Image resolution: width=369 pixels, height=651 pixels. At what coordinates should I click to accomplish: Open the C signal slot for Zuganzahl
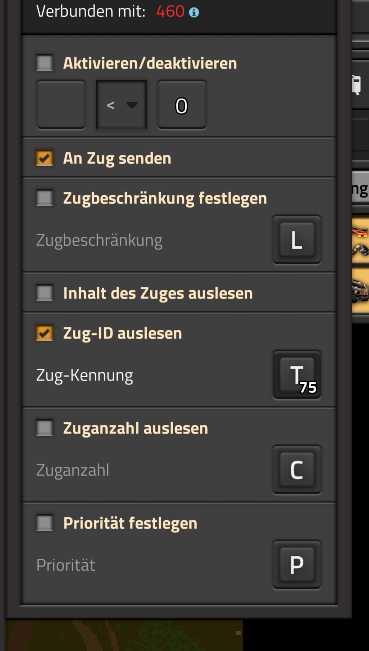(x=297, y=470)
